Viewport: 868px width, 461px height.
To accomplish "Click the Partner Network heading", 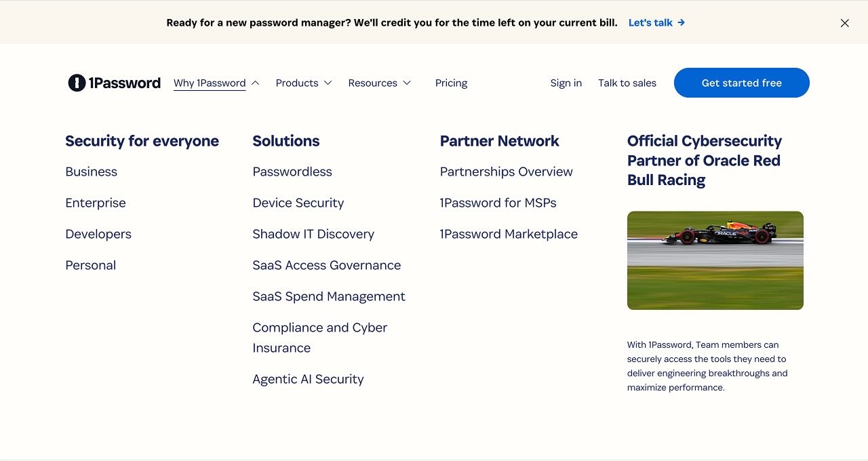I will 499,141.
